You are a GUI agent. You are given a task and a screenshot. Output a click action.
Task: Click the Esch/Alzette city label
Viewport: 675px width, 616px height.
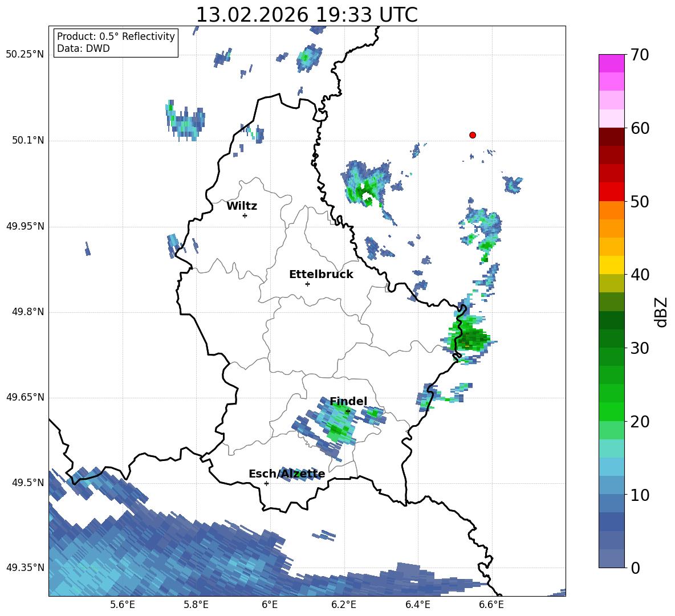[x=287, y=474]
